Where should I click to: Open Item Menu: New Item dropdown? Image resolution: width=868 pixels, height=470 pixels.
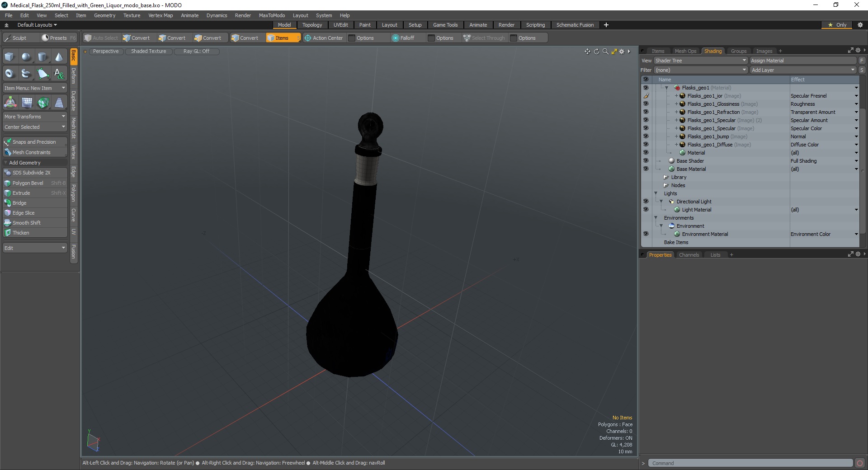pos(35,88)
